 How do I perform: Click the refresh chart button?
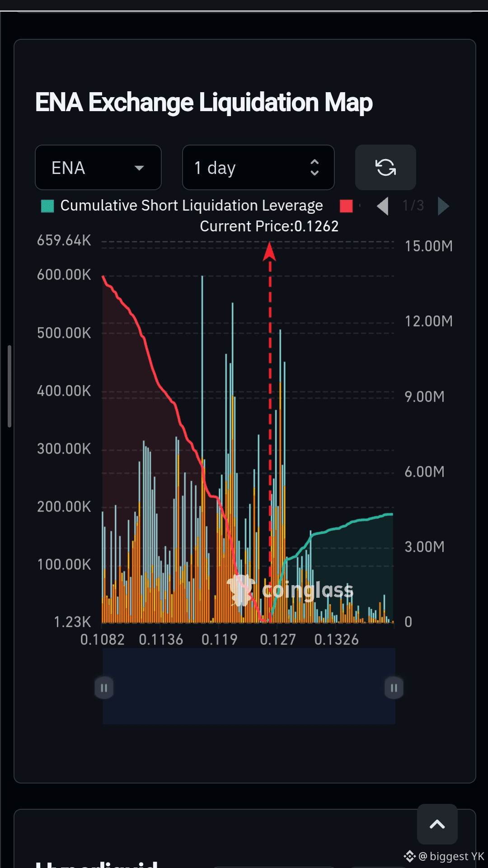[385, 168]
